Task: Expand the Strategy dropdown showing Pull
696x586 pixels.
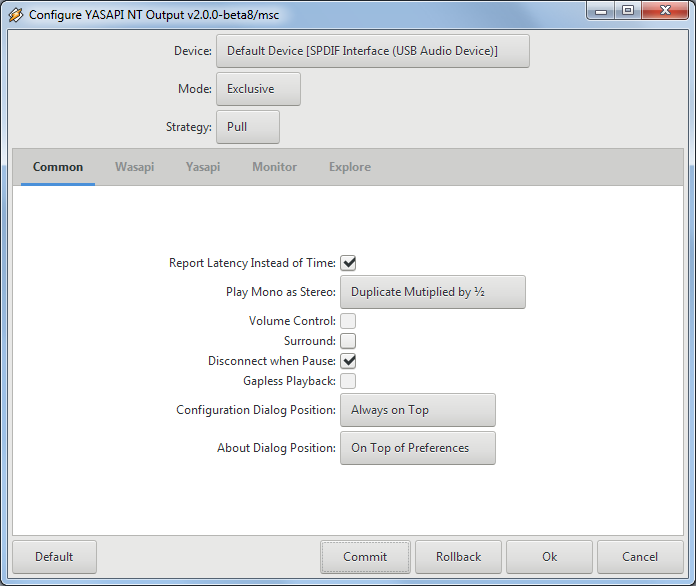Action: click(247, 127)
